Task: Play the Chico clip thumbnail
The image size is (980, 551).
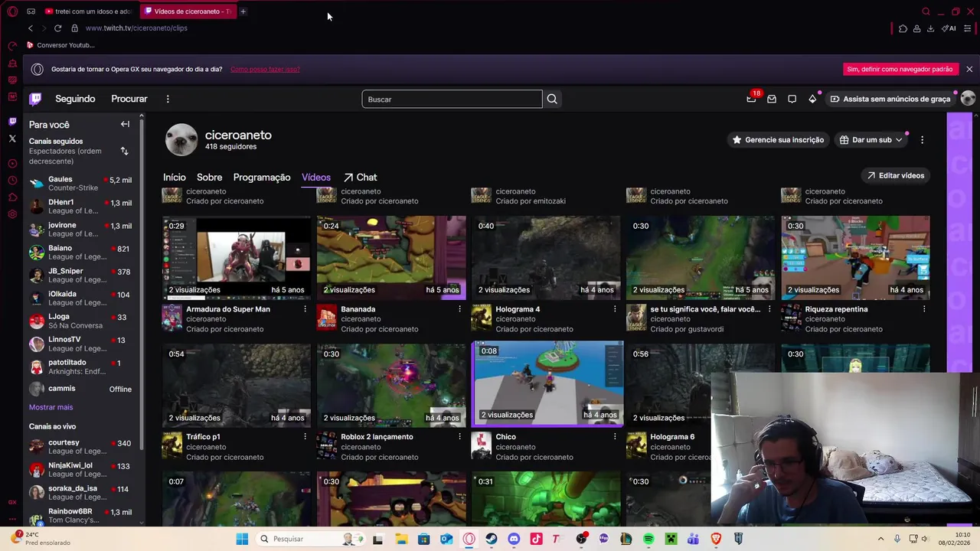Action: 547,383
